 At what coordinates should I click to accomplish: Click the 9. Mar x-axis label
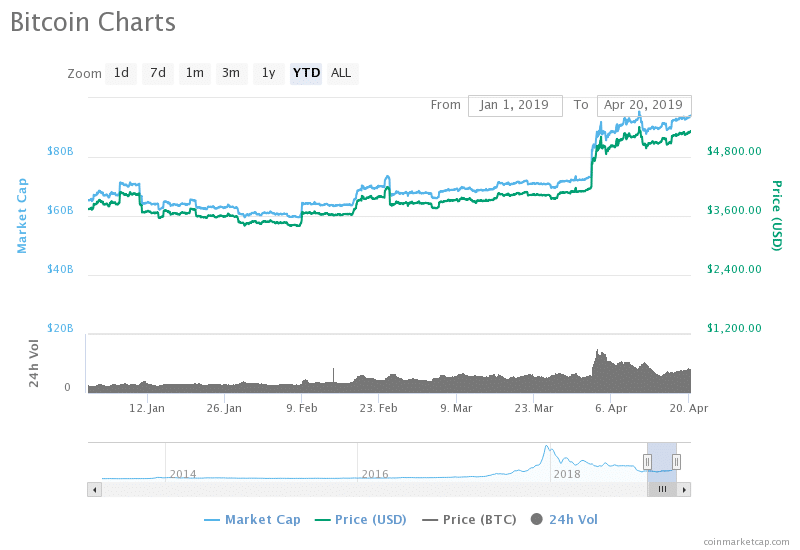[x=456, y=408]
